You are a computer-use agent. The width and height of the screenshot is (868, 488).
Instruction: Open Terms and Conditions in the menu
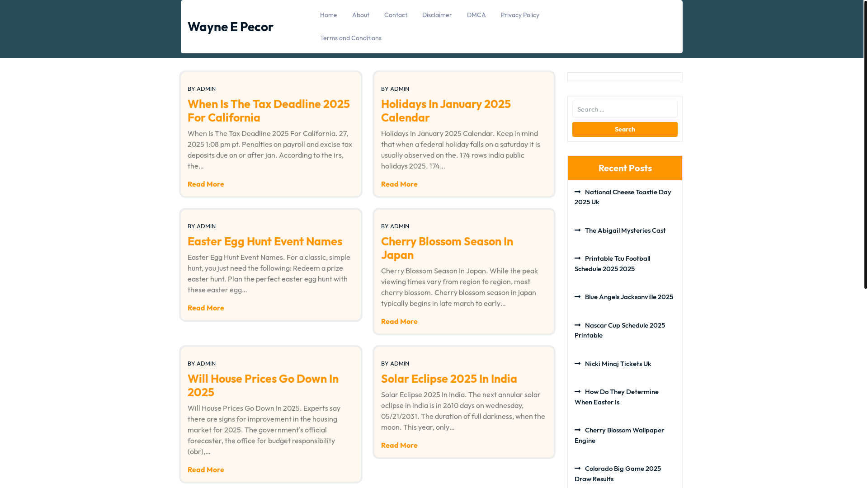(351, 38)
